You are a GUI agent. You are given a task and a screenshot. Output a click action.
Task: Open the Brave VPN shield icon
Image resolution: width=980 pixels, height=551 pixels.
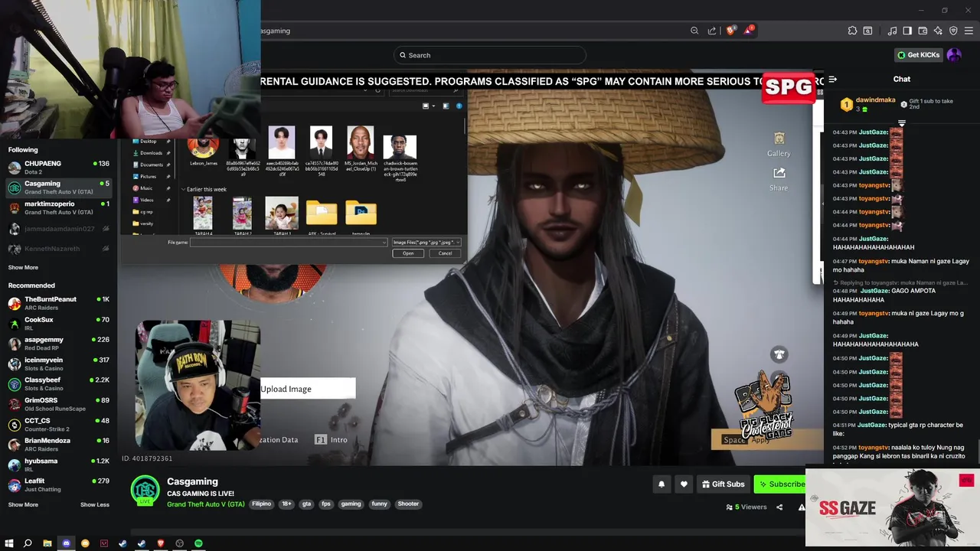point(953,31)
